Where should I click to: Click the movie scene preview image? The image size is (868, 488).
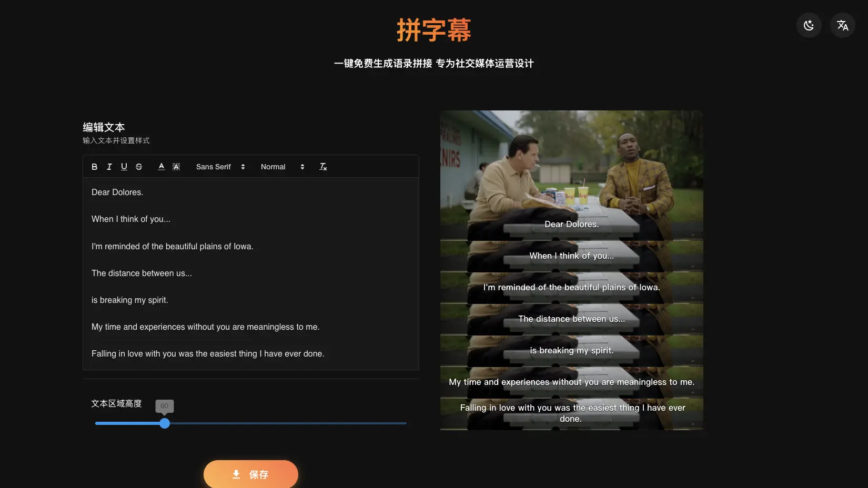[571, 168]
